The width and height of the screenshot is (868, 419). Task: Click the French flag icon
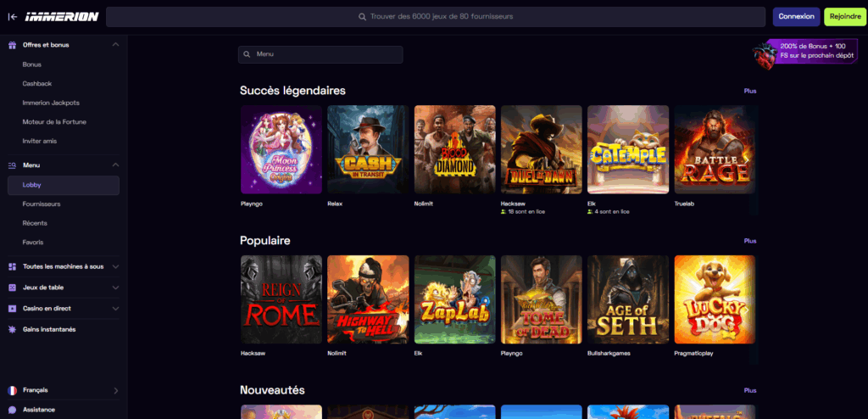click(x=12, y=390)
